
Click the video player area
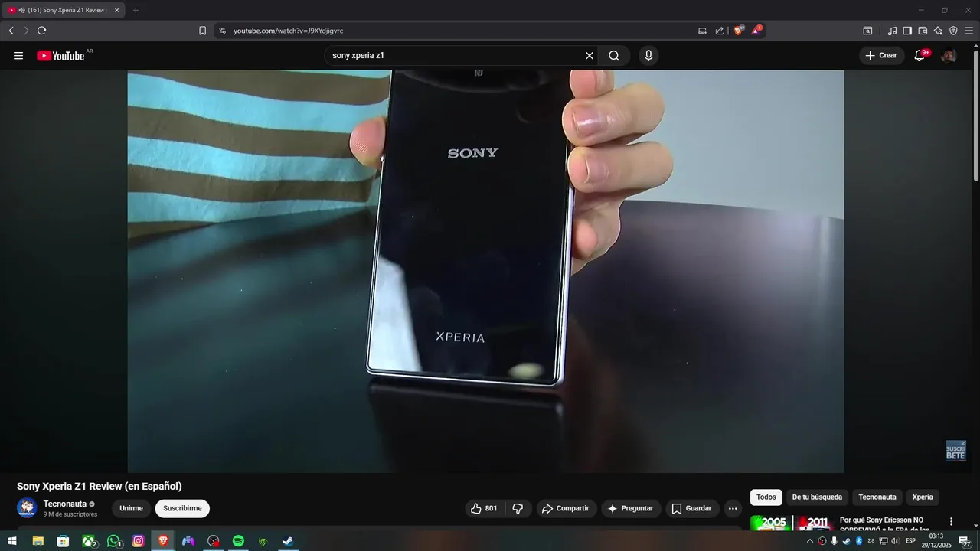485,271
